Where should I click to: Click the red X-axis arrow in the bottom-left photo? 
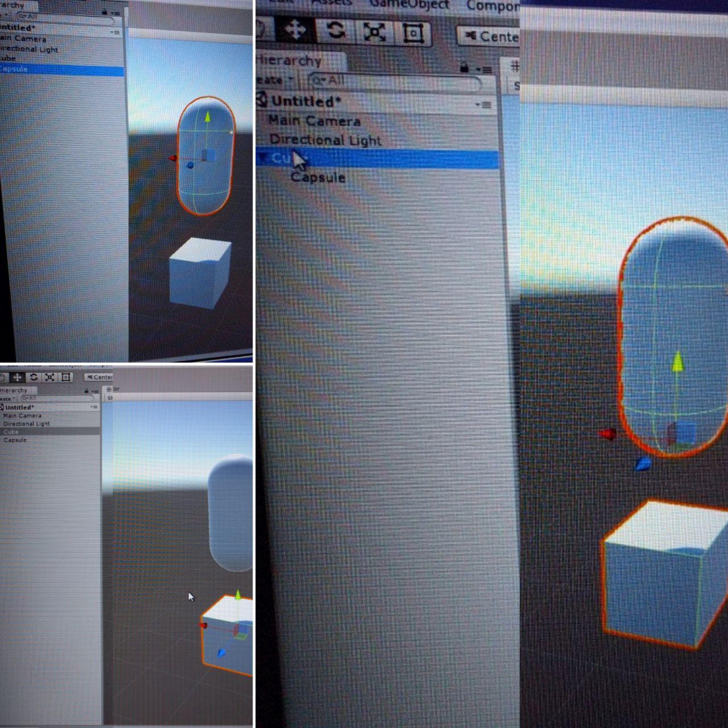pyautogui.click(x=203, y=625)
